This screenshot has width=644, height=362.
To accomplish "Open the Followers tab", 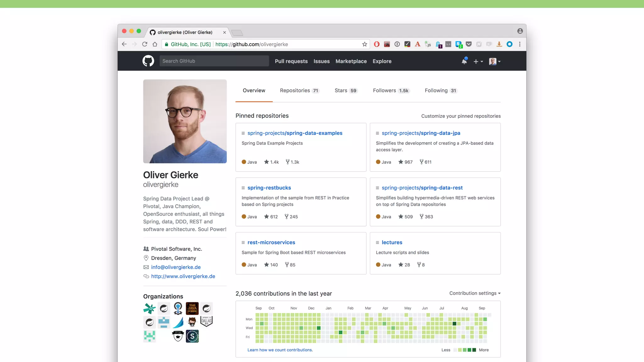I will 391,90.
